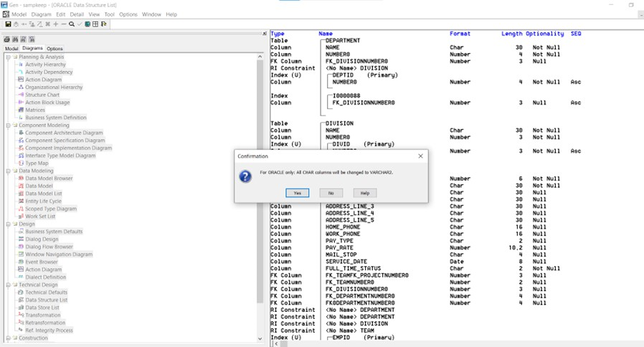The height and width of the screenshot is (347, 644).
Task: Open the Data Structure List tree icon
Action: pos(21,300)
